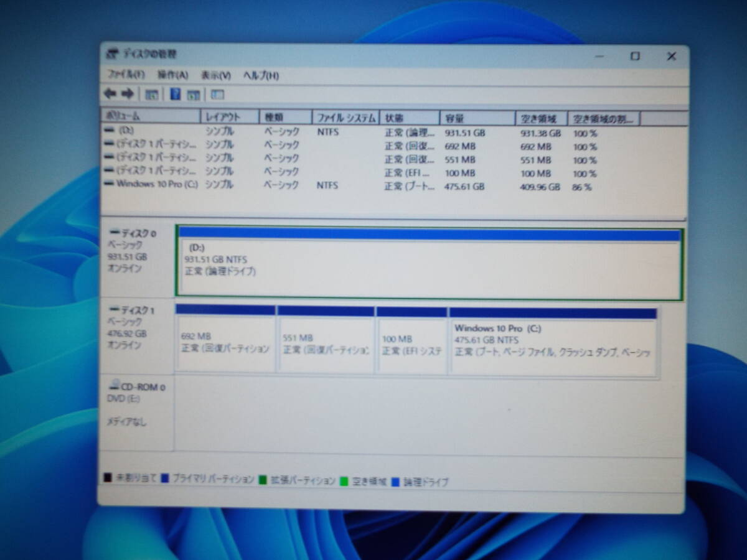Select the 100 MB EFI system partition block
The height and width of the screenshot is (560, 747).
411,340
